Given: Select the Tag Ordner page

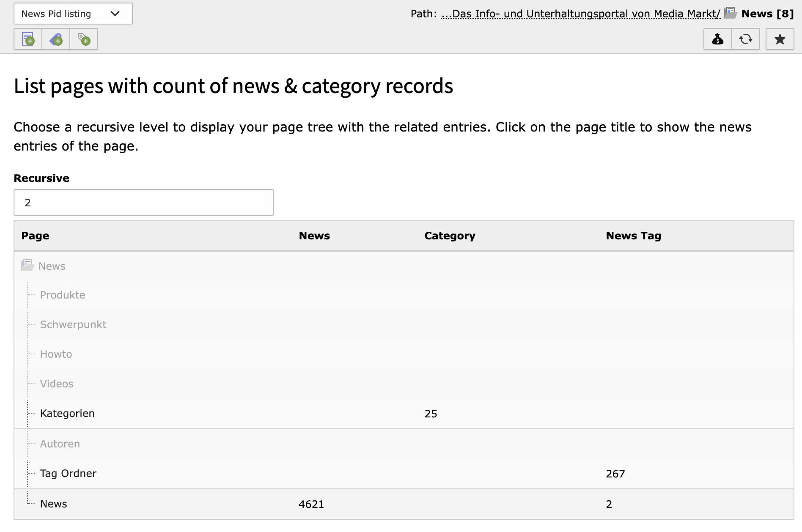Looking at the screenshot, I should (x=68, y=473).
